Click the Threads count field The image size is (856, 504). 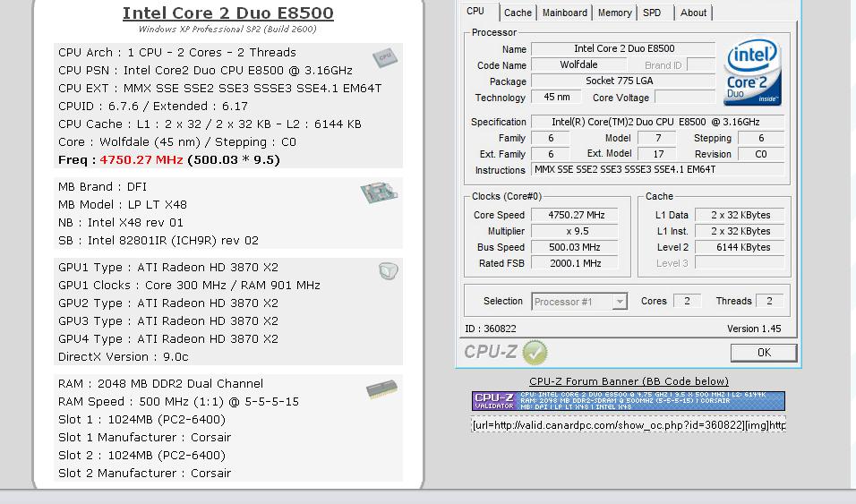(x=769, y=301)
